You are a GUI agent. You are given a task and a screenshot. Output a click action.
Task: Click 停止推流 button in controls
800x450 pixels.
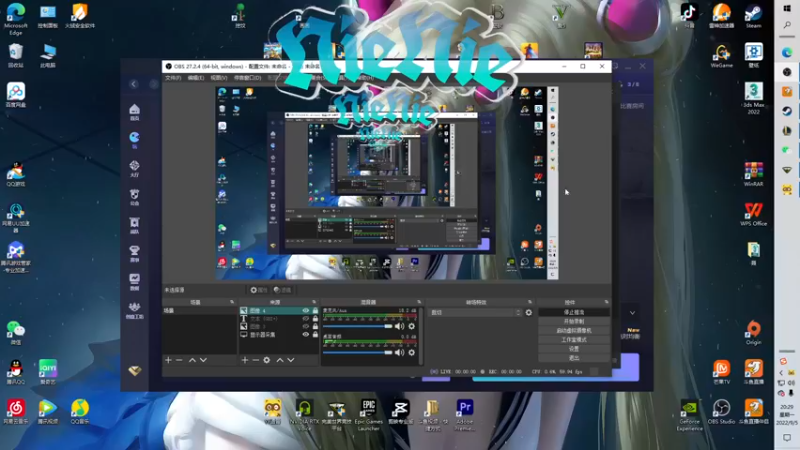pos(574,312)
